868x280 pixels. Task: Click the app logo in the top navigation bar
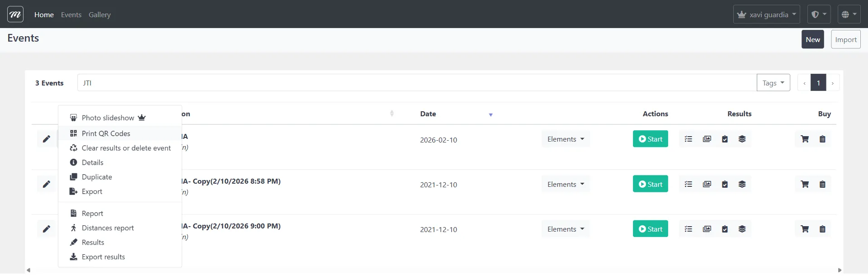15,14
